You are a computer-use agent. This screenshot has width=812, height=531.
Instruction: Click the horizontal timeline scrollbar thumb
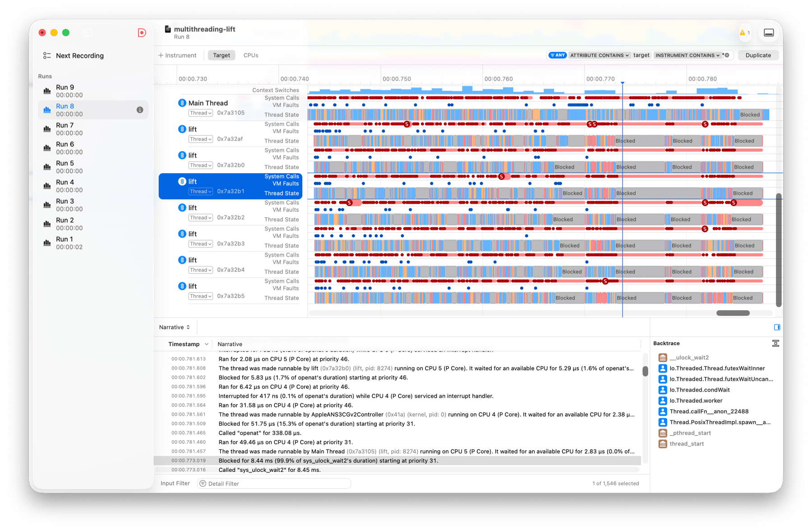(733, 313)
